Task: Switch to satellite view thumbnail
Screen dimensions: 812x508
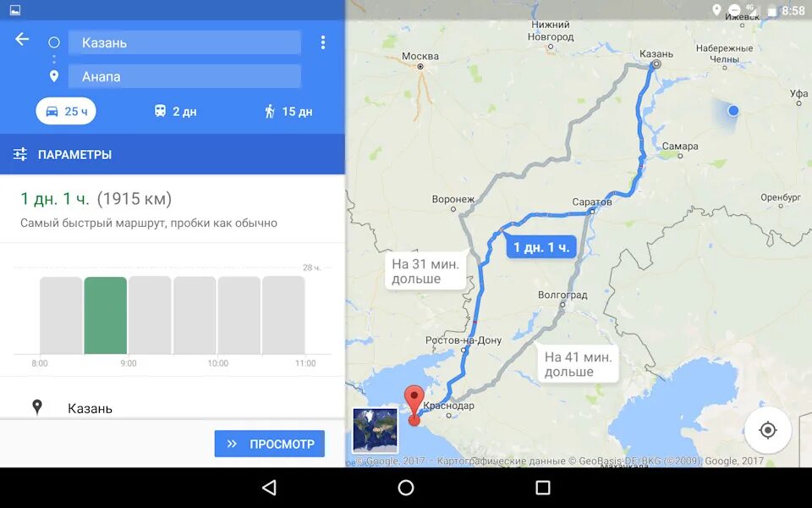Action: (x=376, y=431)
